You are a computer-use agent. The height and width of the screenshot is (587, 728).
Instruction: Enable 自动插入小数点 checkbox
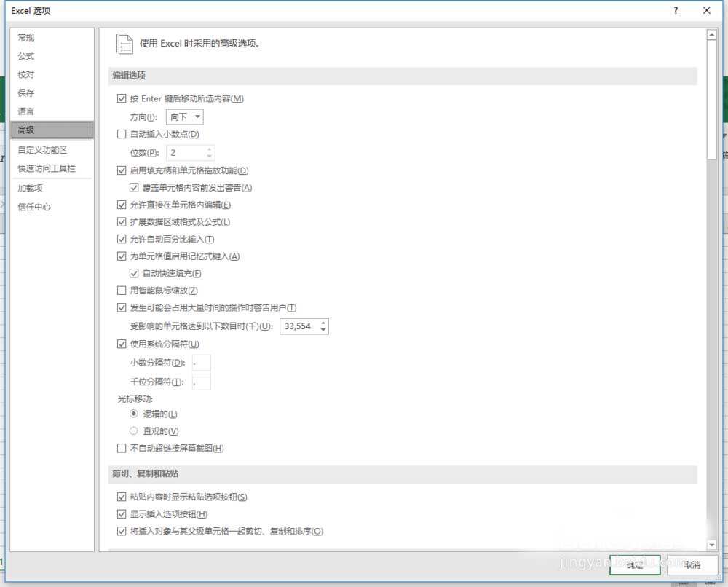pos(122,134)
